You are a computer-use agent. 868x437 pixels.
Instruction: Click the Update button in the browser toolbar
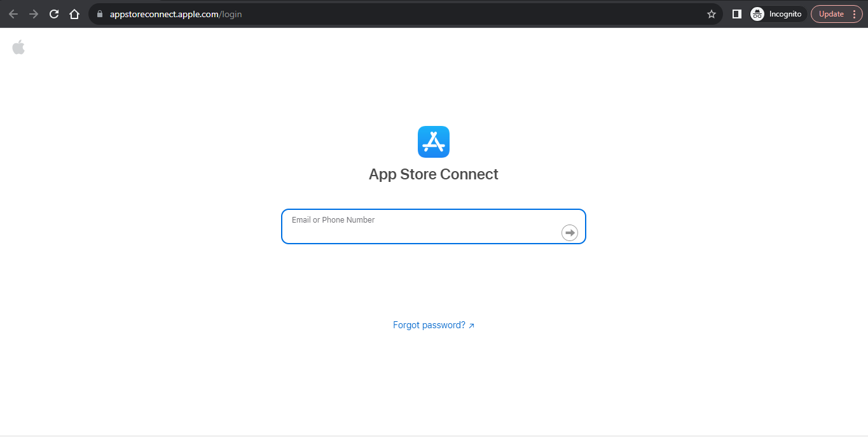[x=831, y=13]
